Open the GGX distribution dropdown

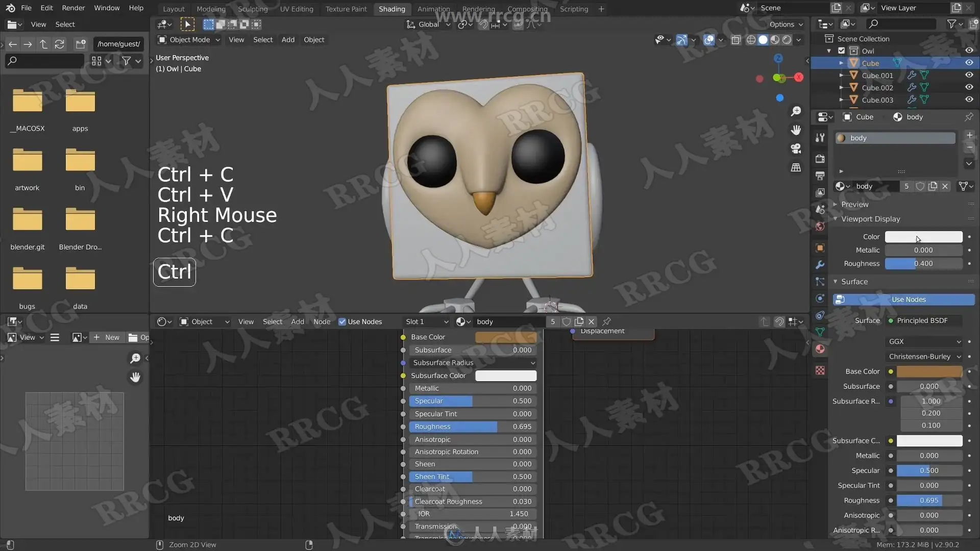[924, 341]
